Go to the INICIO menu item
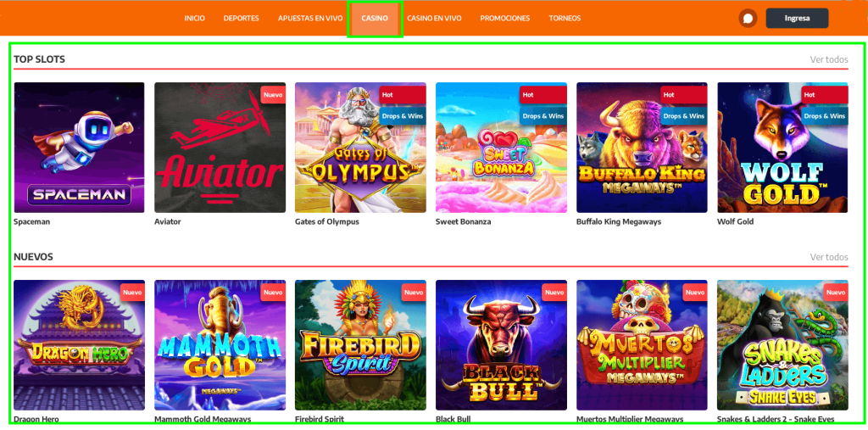868x430 pixels. [194, 19]
